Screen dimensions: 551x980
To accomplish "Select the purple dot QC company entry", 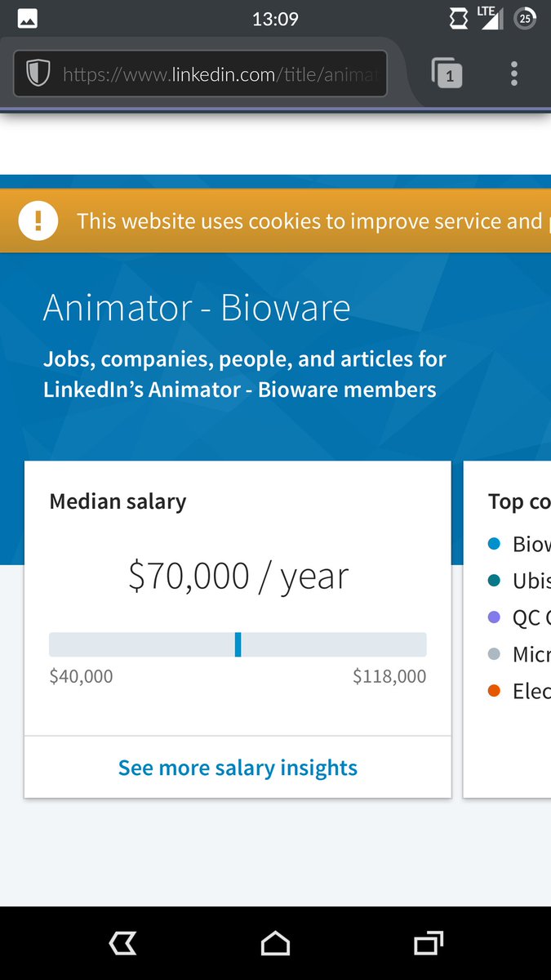I will (519, 617).
